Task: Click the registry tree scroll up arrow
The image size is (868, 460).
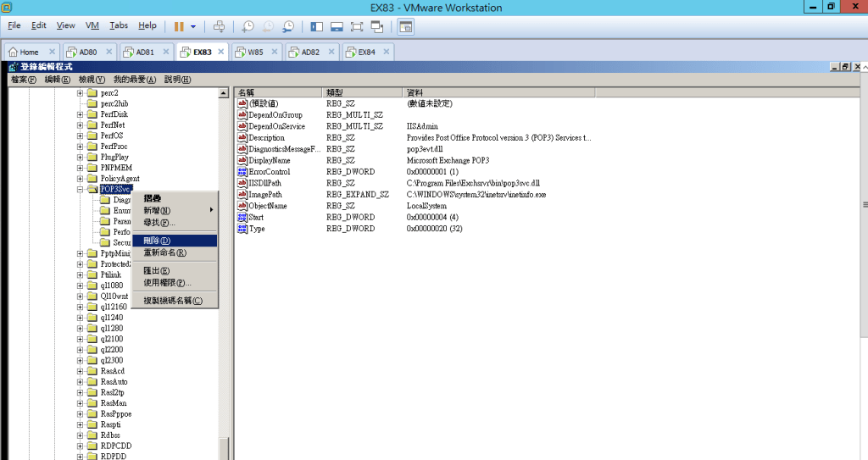Action: tap(224, 92)
